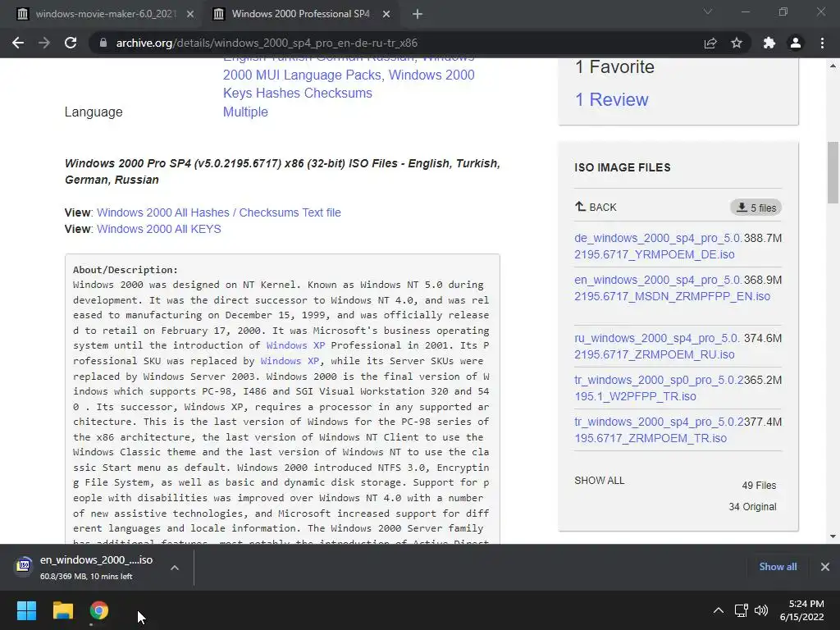Download the Russian RU iso file
This screenshot has width=840, height=630.
(657, 347)
